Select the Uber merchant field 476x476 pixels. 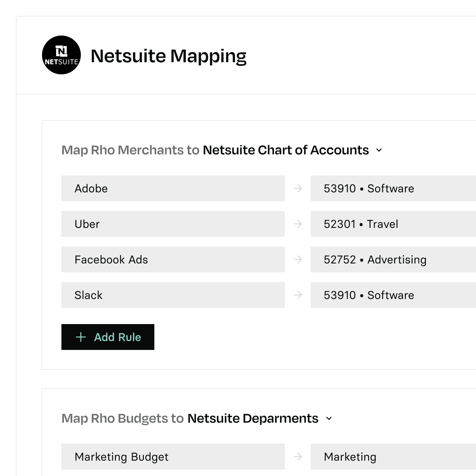pos(173,224)
